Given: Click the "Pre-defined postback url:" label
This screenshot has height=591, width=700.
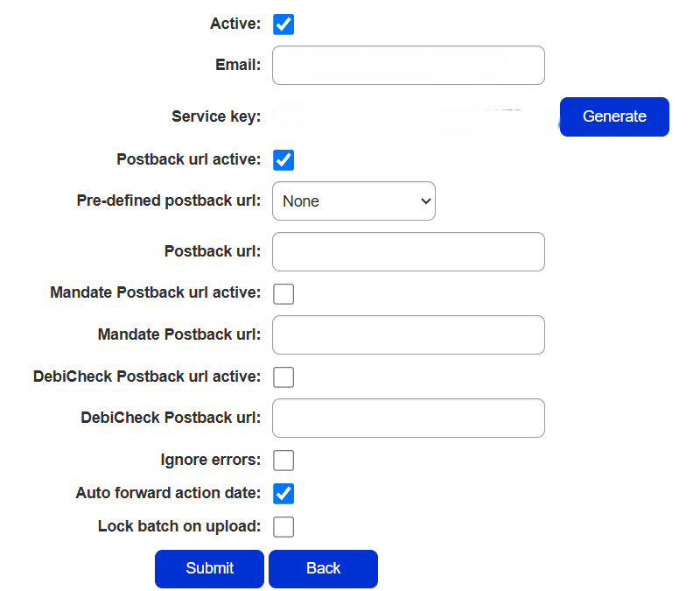Looking at the screenshot, I should point(169,201).
